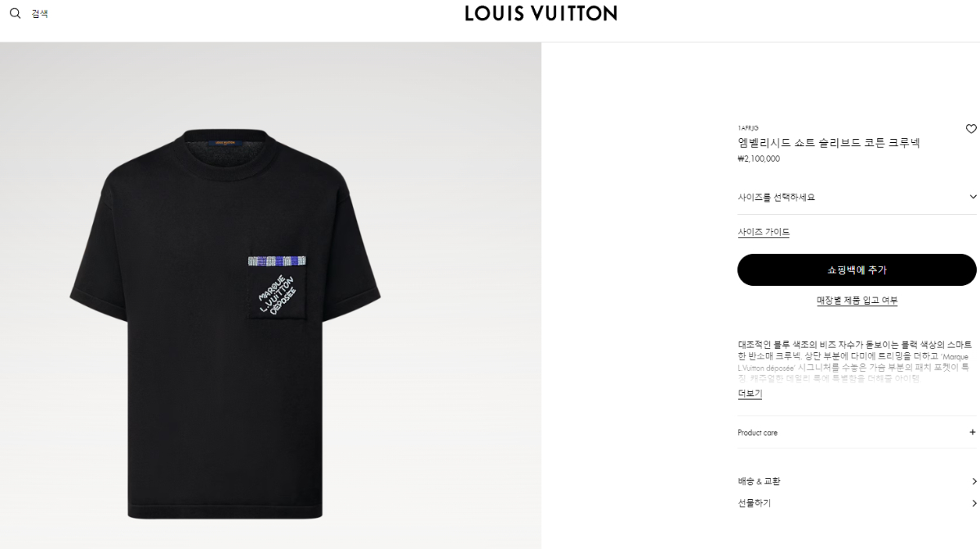Click the embroidered pocket detail on shirt
This screenshot has width=980, height=549.
[x=277, y=288]
